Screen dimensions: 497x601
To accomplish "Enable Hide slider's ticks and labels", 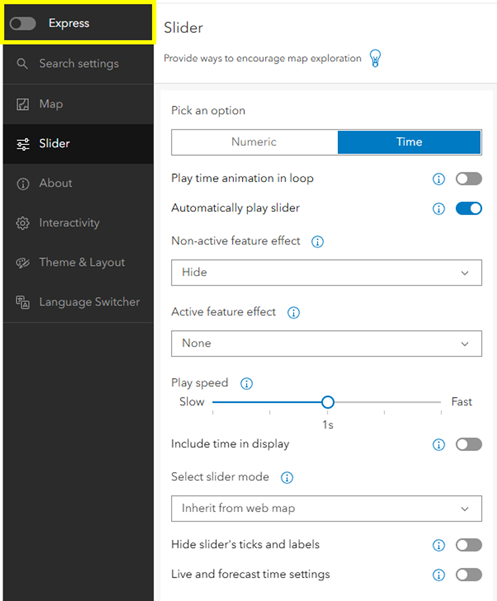I will pyautogui.click(x=469, y=545).
